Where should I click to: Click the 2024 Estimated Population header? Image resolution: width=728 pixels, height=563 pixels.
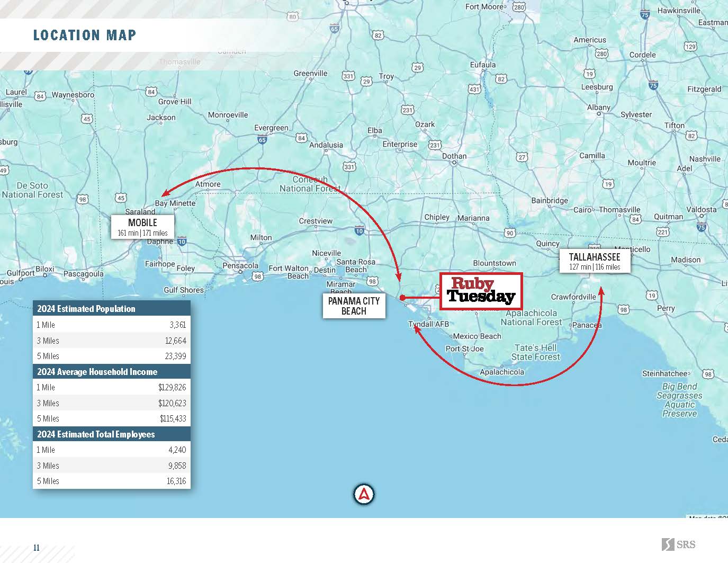[112, 309]
